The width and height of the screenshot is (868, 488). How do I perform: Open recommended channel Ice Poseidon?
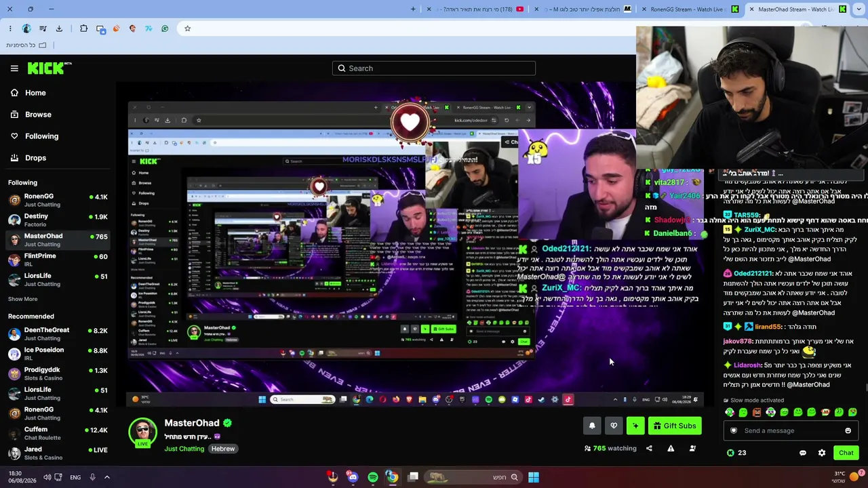pos(58,354)
